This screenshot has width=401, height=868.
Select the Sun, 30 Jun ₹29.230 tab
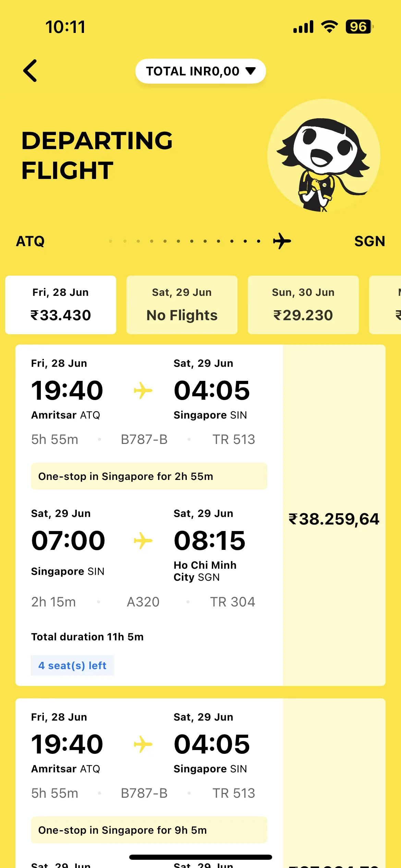click(x=303, y=305)
